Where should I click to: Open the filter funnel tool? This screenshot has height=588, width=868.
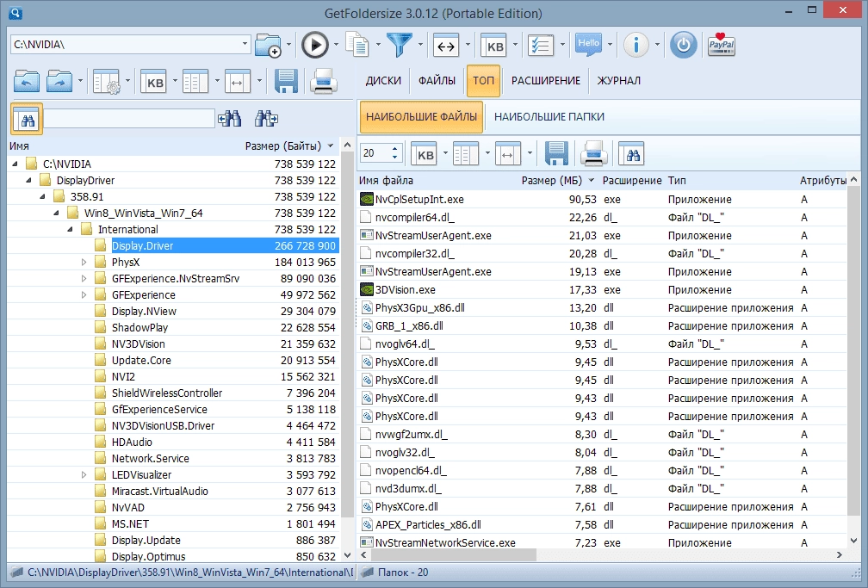(x=400, y=45)
